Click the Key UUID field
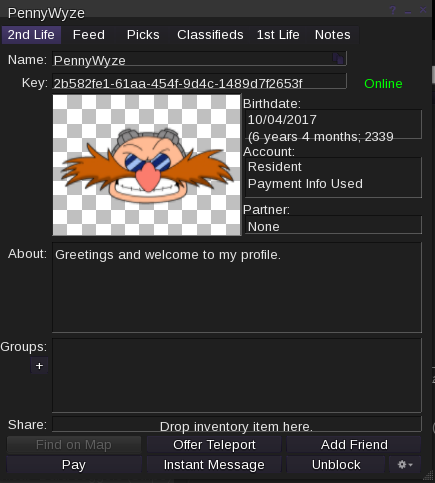 [199, 81]
